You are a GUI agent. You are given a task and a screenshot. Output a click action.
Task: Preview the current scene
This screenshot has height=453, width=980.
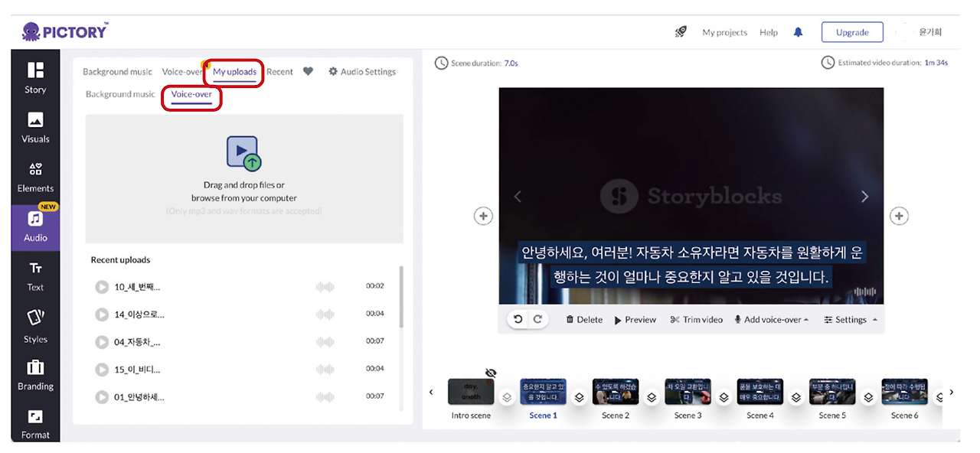tap(635, 320)
